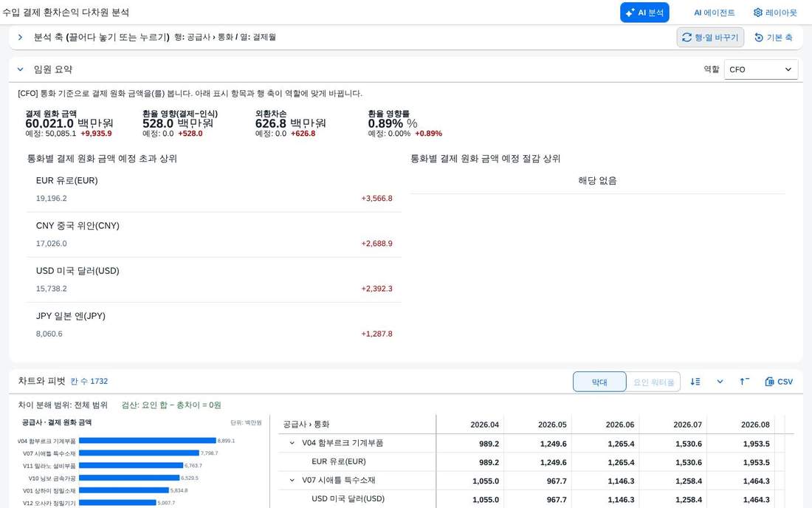Screen dimensions: 812x508
Task: Open the 레이아웃 settings
Action: tap(775, 13)
